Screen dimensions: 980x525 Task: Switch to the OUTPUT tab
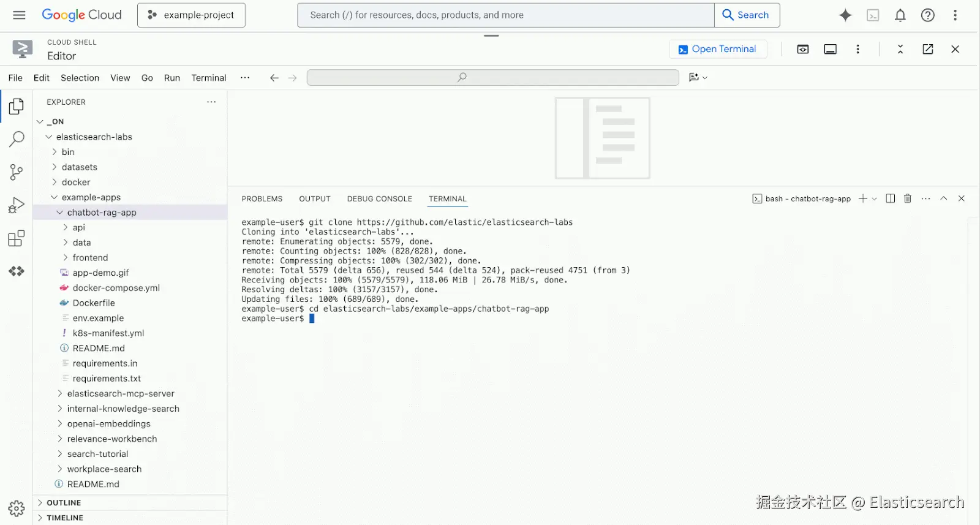click(315, 199)
